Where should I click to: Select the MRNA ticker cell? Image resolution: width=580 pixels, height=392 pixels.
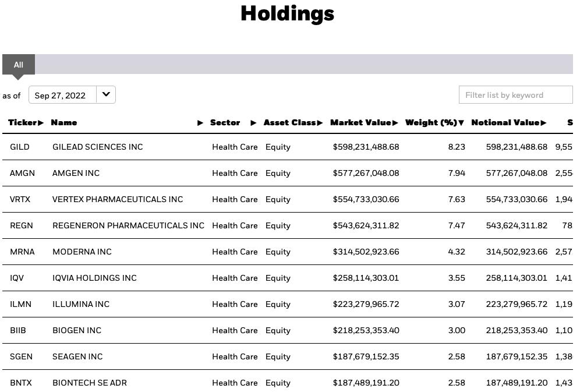point(22,252)
